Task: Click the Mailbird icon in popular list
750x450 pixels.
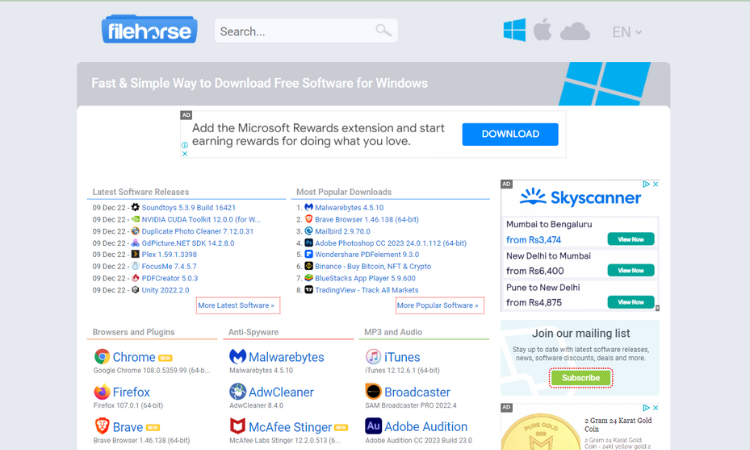Action: pos(309,231)
